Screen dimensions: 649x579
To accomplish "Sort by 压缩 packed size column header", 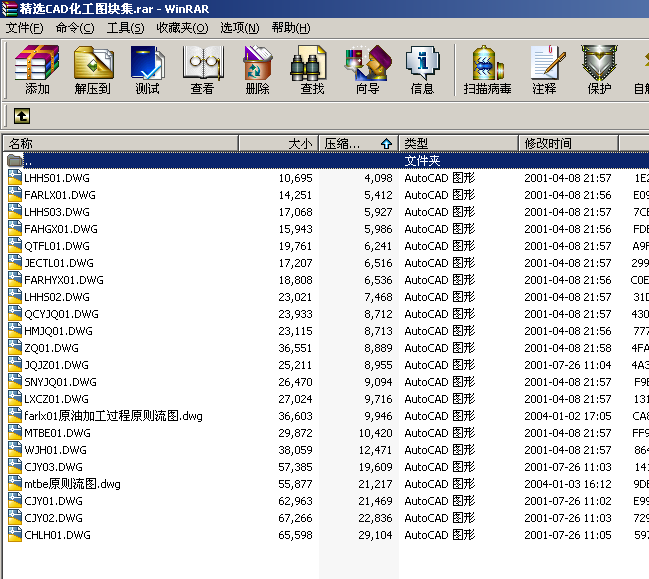I will pos(358,144).
